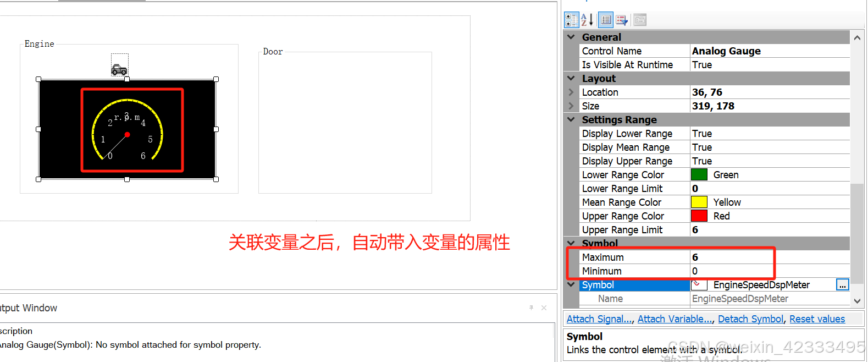Click the Output Window title
The height and width of the screenshot is (362, 868).
29,308
